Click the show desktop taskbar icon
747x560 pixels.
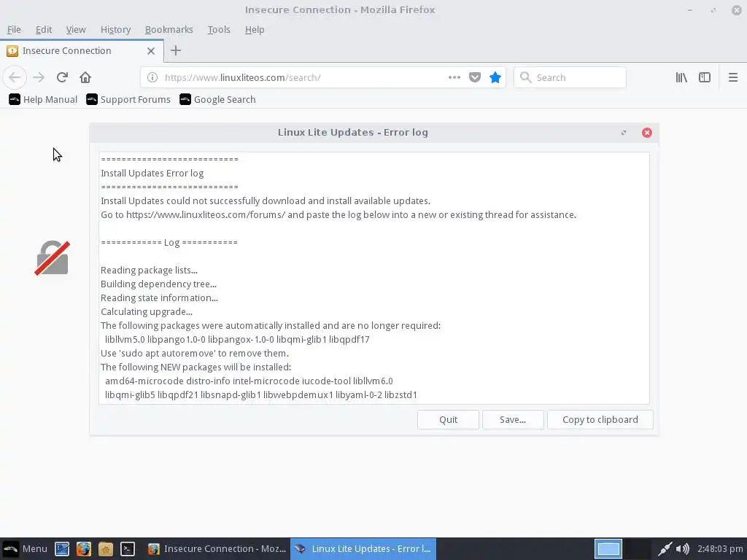(x=62, y=549)
